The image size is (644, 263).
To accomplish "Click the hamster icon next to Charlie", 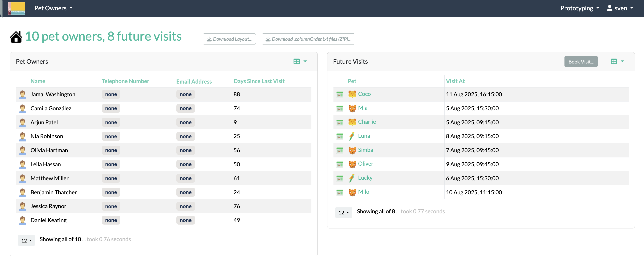I will coord(352,122).
